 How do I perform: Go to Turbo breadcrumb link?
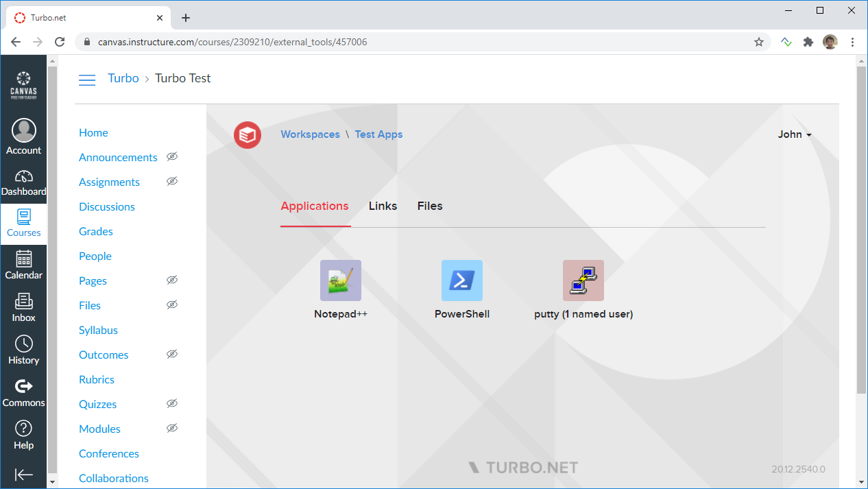pos(123,78)
